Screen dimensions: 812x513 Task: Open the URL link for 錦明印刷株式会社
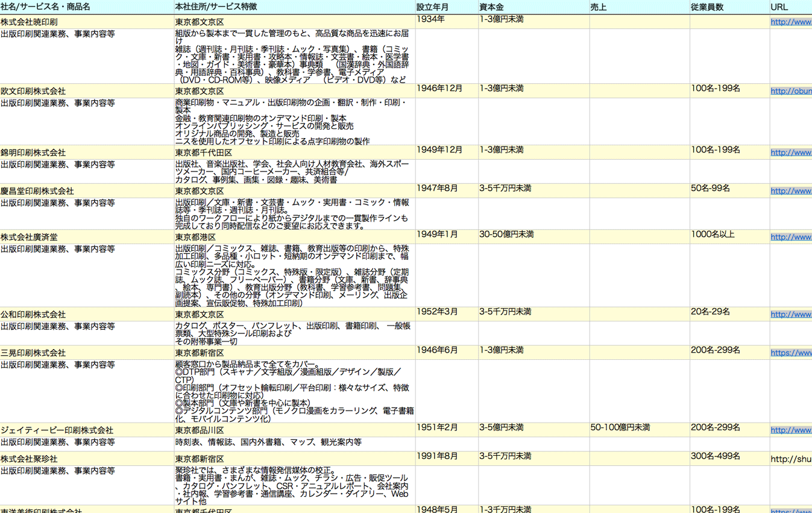(x=791, y=153)
